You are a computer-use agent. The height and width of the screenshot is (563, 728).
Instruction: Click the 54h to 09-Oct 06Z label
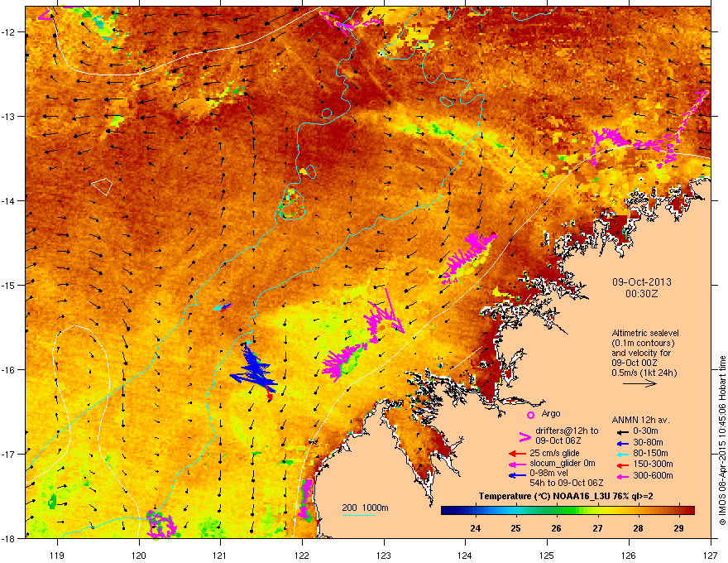point(567,483)
